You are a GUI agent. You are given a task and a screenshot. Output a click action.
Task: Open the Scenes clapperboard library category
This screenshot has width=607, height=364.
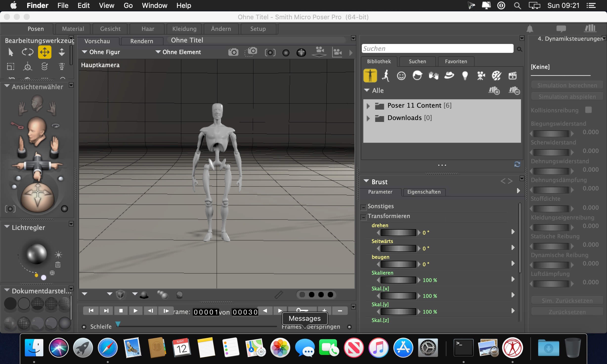click(513, 76)
